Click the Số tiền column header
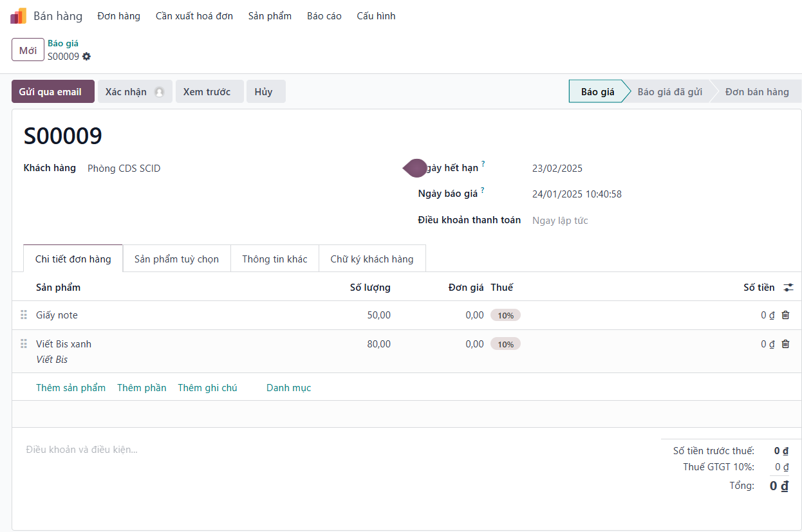The image size is (802, 532). click(x=759, y=288)
